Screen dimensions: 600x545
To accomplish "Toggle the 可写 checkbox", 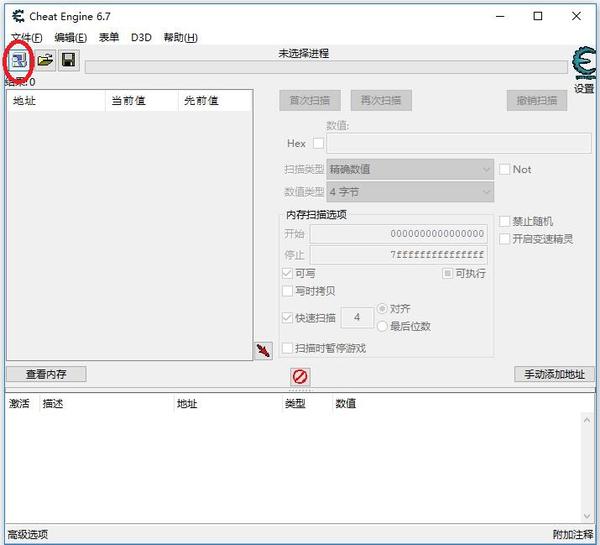I will click(x=287, y=274).
